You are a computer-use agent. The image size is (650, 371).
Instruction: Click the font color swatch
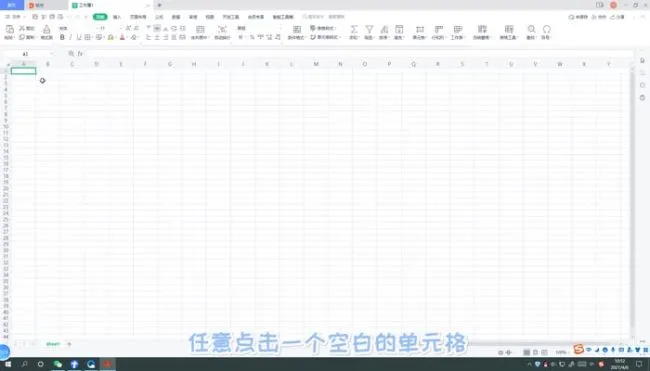122,37
